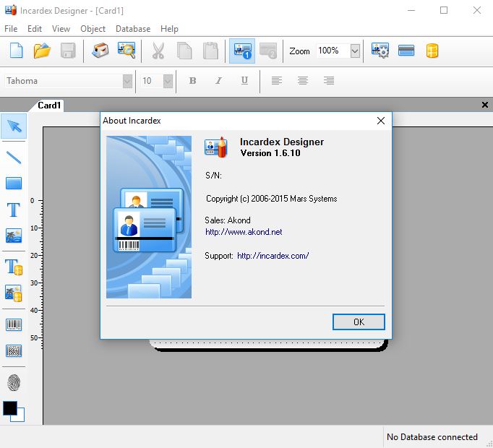
Task: Align text left
Action: (x=277, y=81)
